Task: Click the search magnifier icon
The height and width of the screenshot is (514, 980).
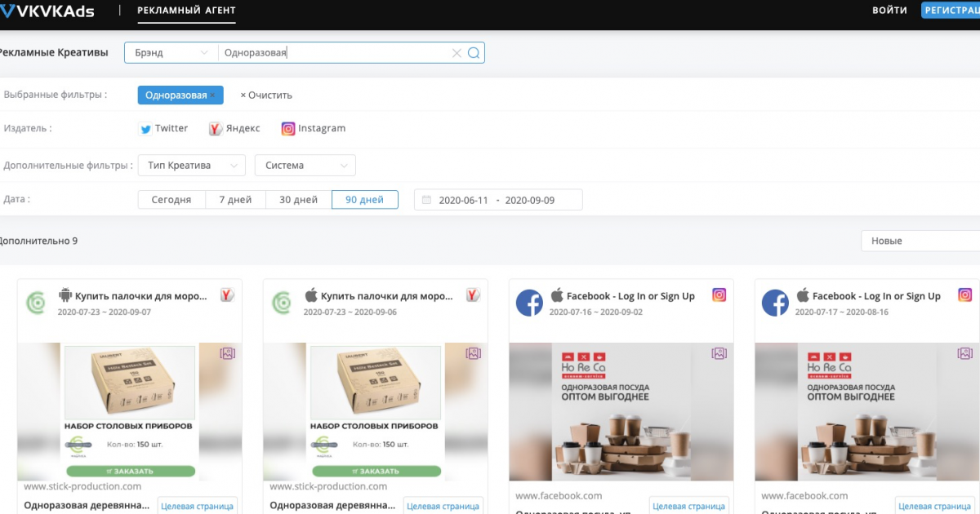Action: tap(473, 53)
